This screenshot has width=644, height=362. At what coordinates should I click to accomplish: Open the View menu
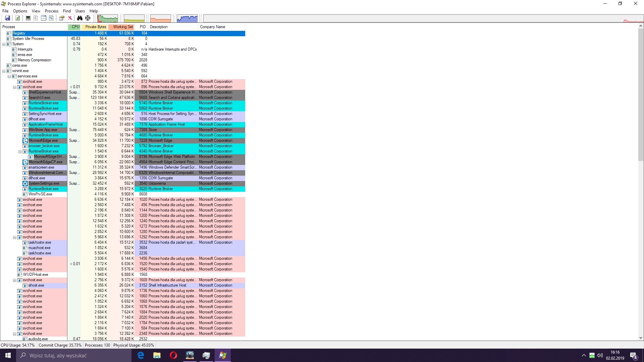click(x=36, y=11)
